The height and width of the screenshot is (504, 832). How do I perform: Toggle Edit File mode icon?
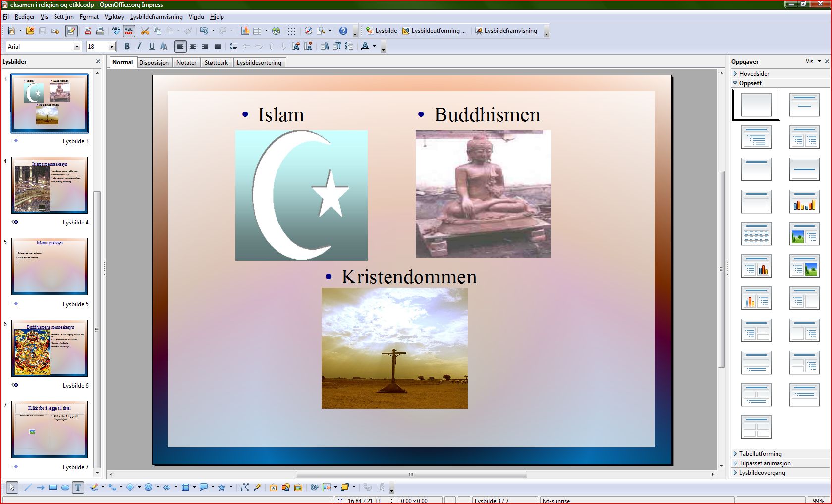click(71, 31)
